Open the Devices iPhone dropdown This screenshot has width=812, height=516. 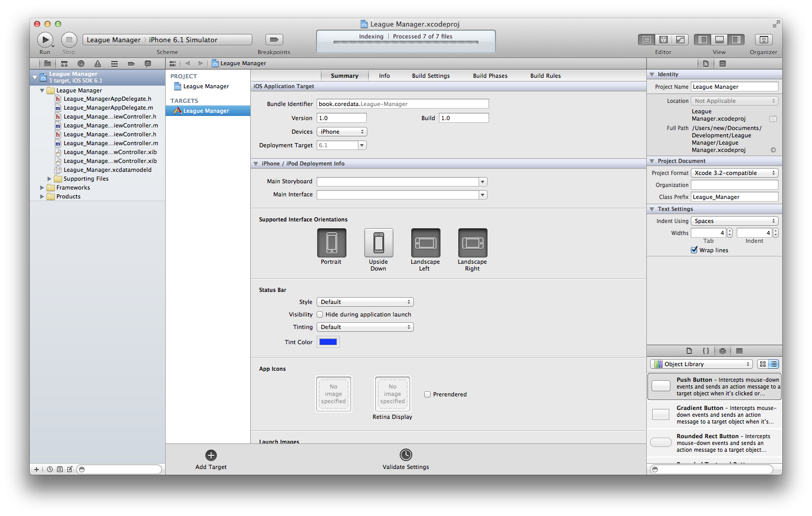pyautogui.click(x=342, y=132)
